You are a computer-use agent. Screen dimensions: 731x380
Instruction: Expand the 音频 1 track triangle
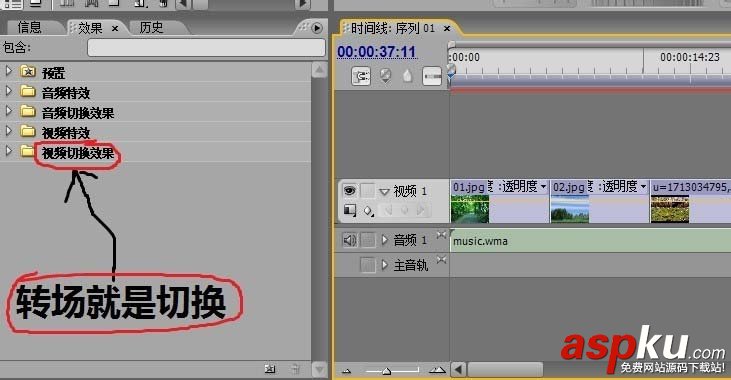pos(385,240)
